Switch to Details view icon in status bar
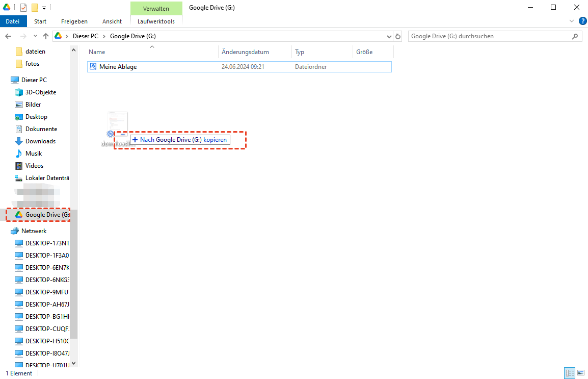Screen dimensions: 588x379 pyautogui.click(x=570, y=373)
